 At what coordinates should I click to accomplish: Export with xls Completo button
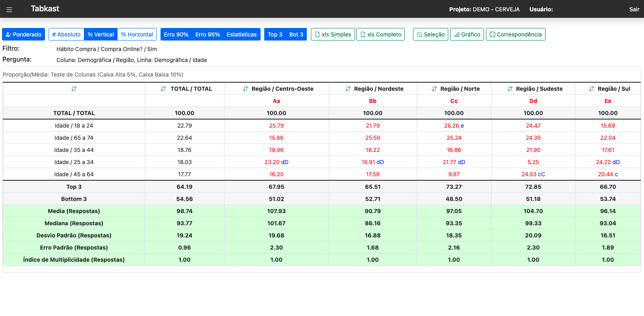pos(380,34)
